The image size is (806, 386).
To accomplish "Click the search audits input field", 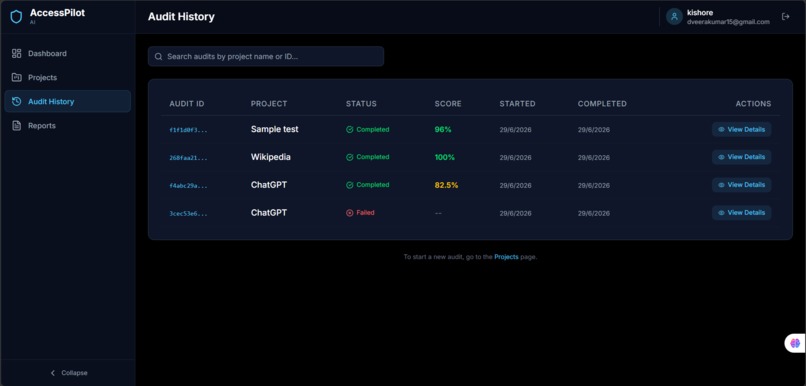I will 266,57.
